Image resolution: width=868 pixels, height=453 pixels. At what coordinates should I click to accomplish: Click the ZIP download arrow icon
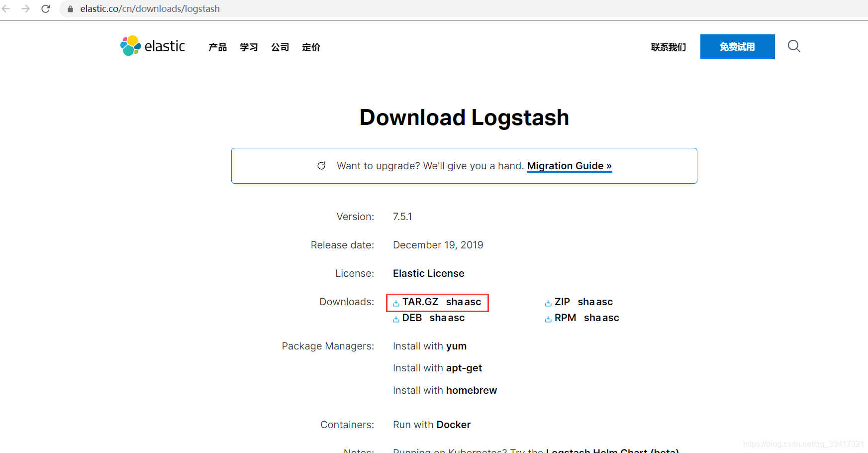click(548, 303)
